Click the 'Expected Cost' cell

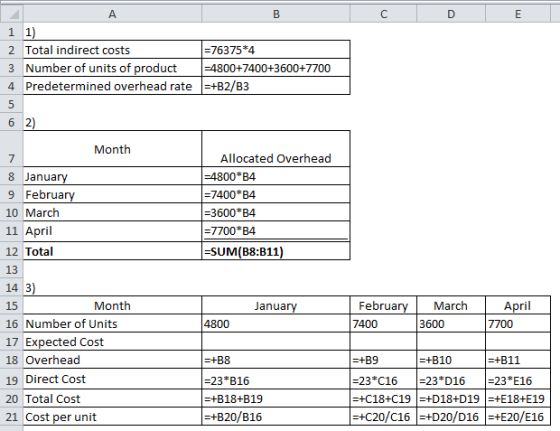coord(112,342)
